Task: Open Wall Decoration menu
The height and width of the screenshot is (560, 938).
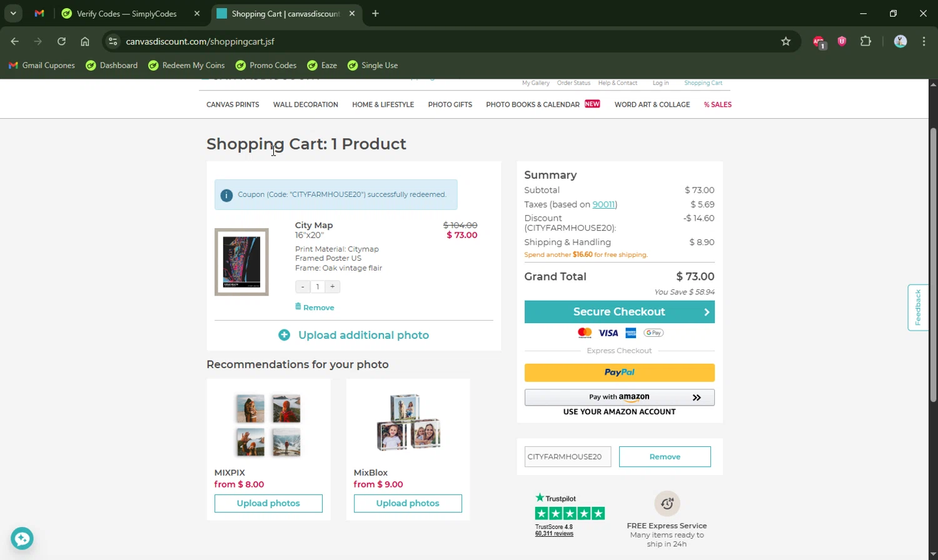Action: point(306,104)
